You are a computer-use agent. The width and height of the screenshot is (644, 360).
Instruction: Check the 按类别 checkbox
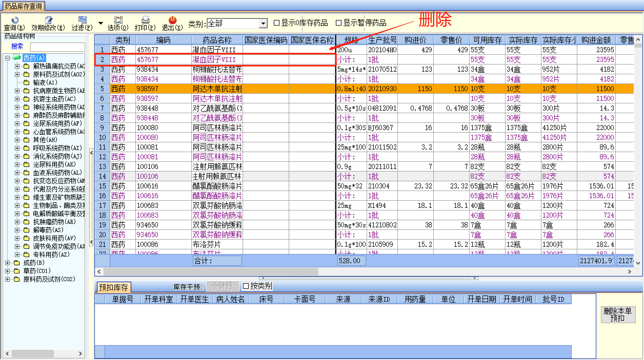coord(246,286)
